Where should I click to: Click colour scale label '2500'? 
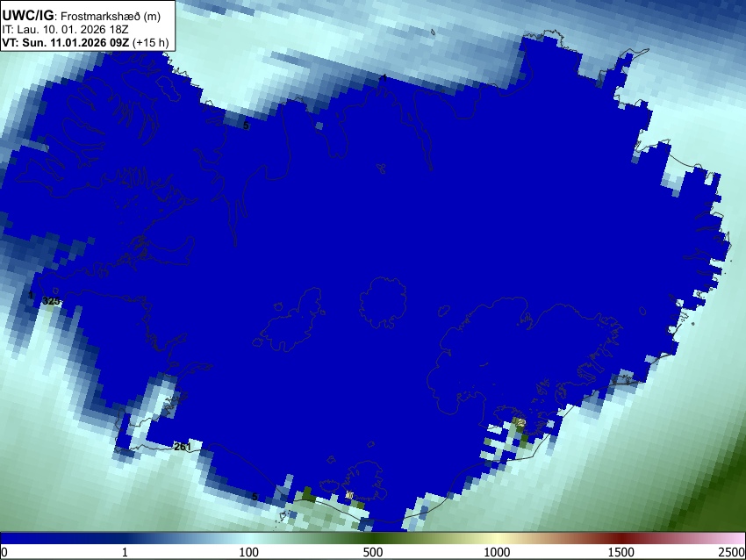pos(732,552)
